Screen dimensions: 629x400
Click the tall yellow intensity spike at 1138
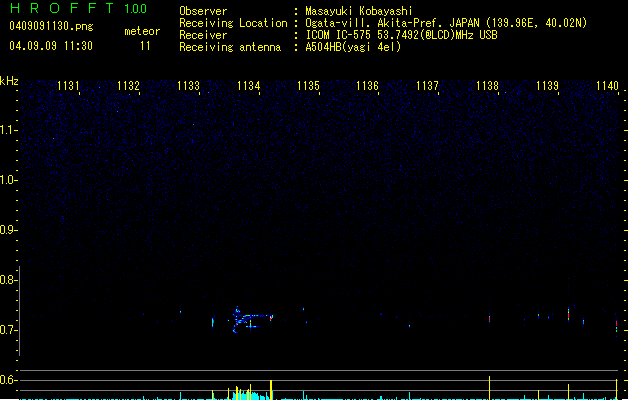coord(489,388)
